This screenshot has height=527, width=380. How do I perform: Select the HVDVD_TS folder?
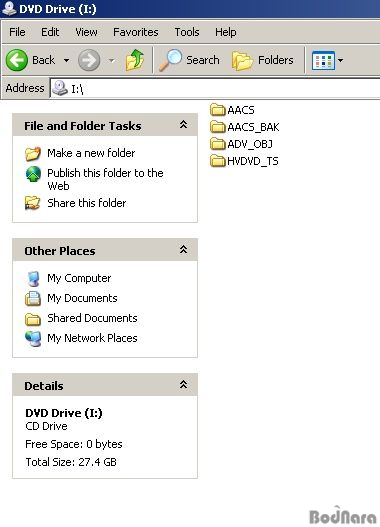pyautogui.click(x=245, y=161)
